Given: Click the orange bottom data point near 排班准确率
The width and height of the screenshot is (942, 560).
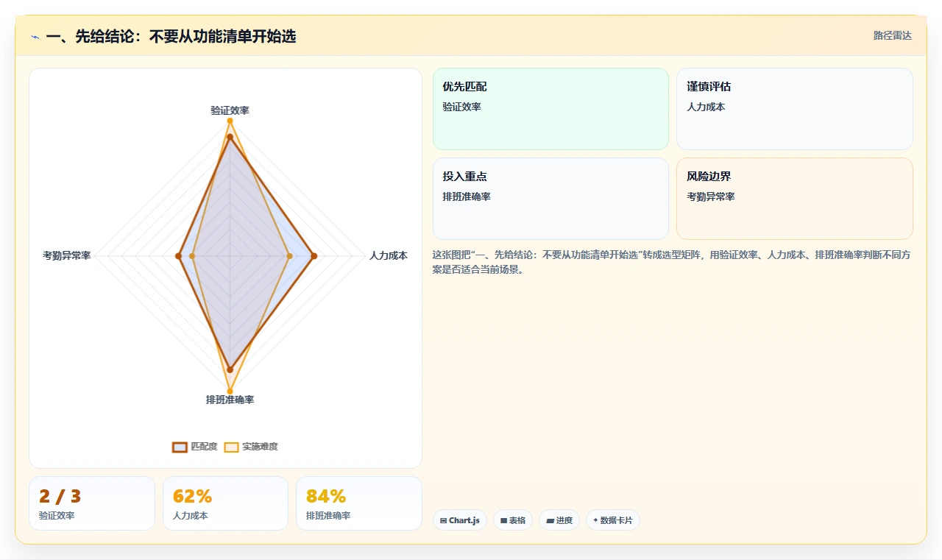Looking at the screenshot, I should [x=230, y=391].
